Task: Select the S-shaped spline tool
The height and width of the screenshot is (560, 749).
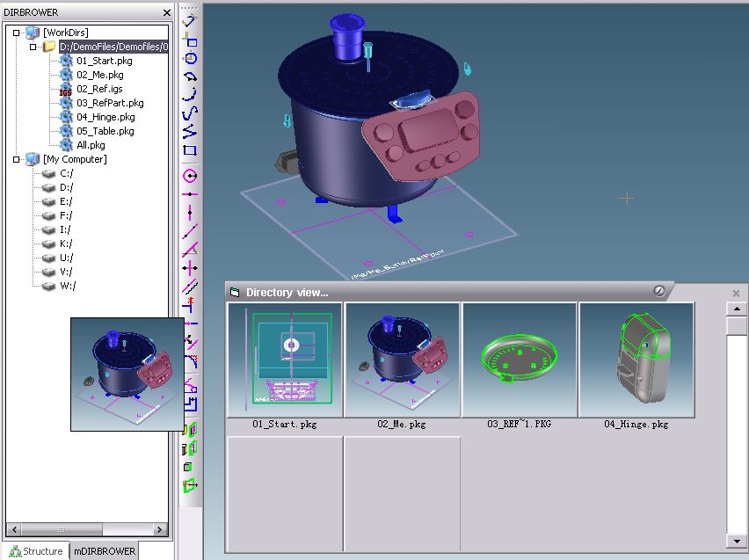Action: click(190, 113)
